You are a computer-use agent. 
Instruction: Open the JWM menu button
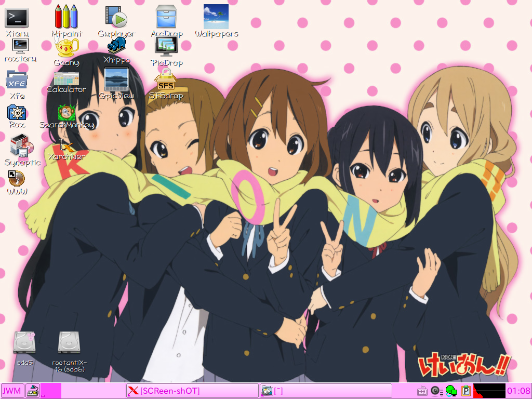tap(12, 391)
